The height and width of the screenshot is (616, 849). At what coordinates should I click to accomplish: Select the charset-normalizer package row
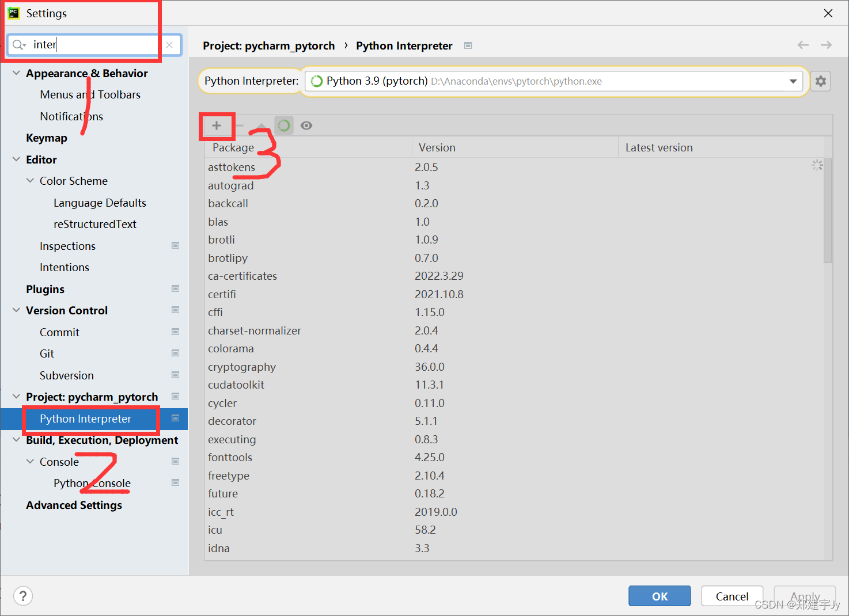[x=514, y=330]
